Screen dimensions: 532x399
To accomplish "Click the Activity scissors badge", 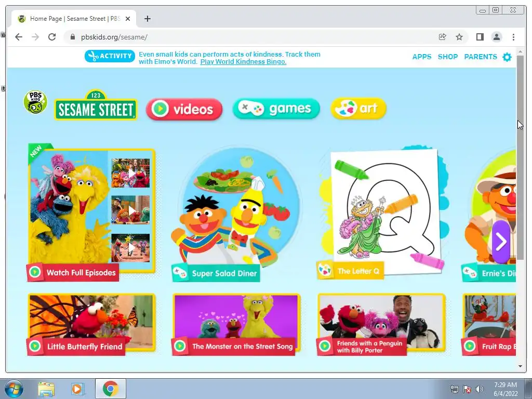I will click(x=110, y=56).
